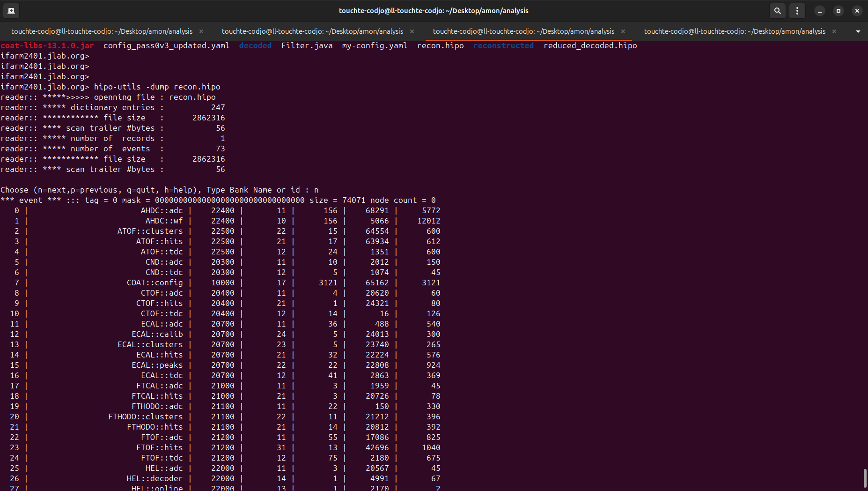Switch to the second terminal tab

point(312,31)
